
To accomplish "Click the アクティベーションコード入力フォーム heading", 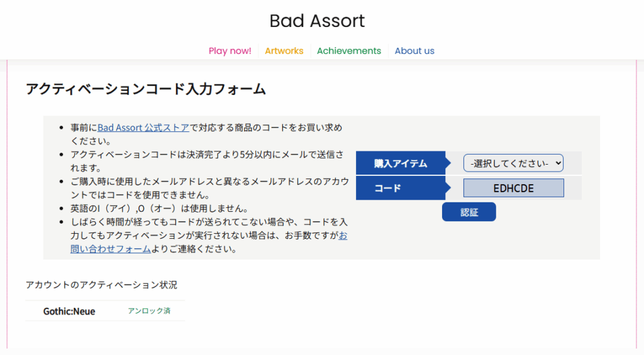I will 145,89.
